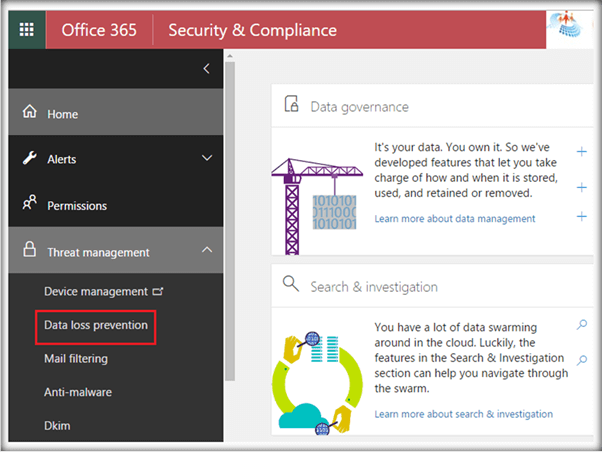Open the Anti-malware menu item
This screenshot has height=452, width=602.
tap(78, 392)
